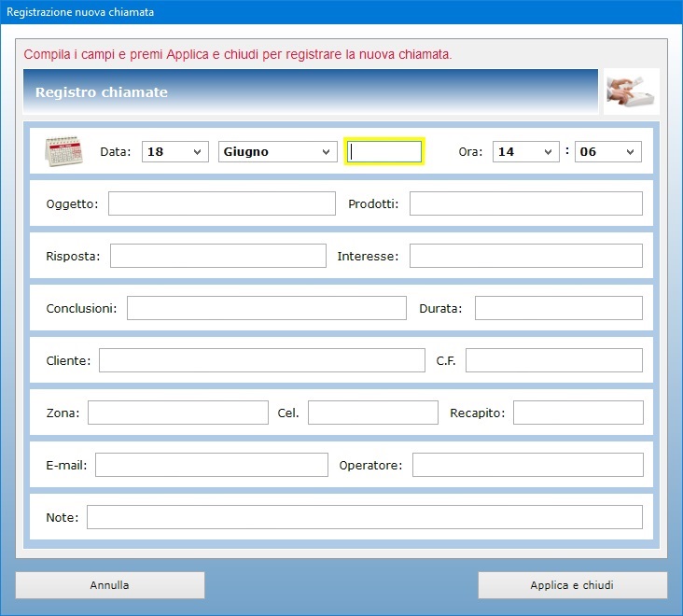This screenshot has height=616, width=683.
Task: Click the Note input field
Action: (x=365, y=517)
